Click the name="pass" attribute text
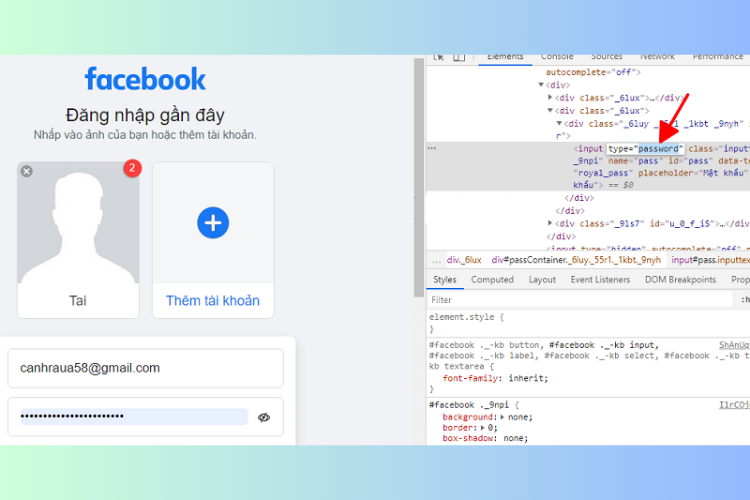This screenshot has height=500, width=750. click(636, 161)
